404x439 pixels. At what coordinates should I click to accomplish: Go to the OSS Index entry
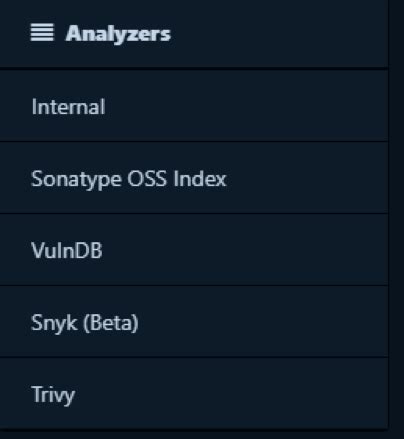point(194,178)
